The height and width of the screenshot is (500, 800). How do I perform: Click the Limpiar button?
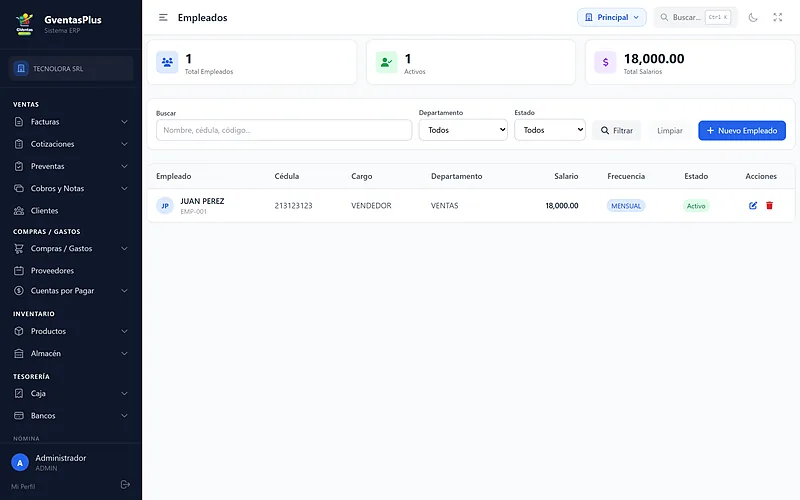(670, 131)
